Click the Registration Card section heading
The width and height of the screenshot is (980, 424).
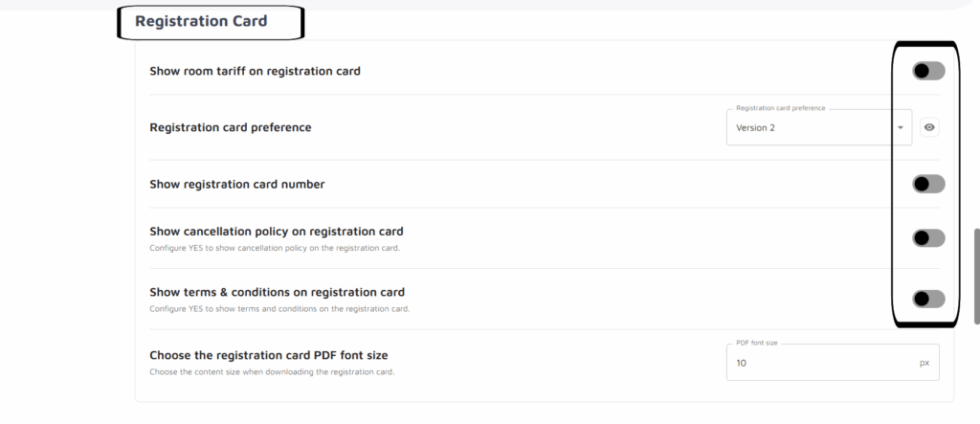click(201, 21)
